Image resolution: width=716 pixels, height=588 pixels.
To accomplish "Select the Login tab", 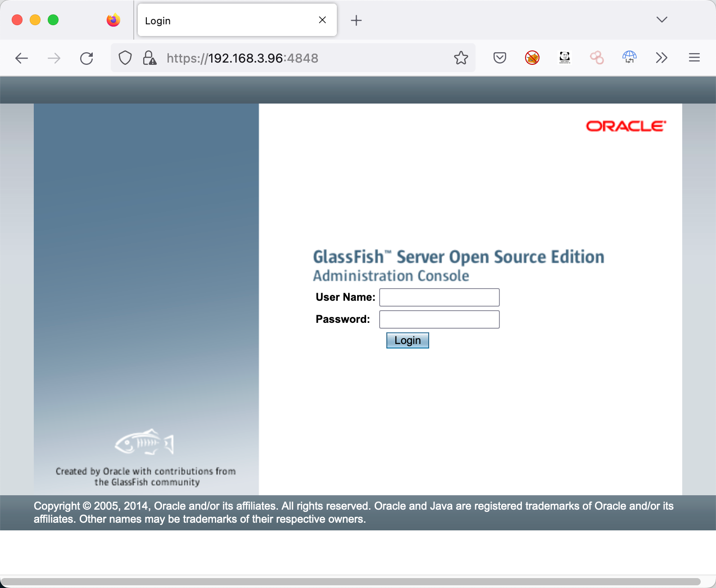I will [225, 20].
